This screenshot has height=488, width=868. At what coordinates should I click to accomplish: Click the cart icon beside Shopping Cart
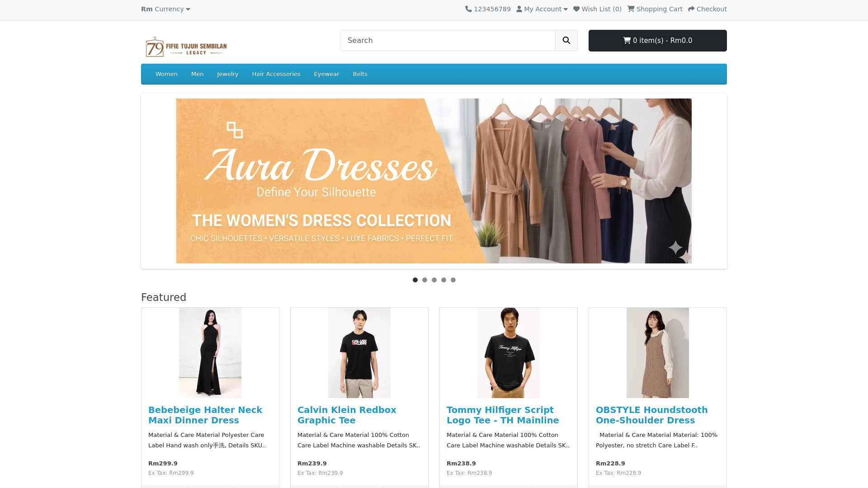(x=631, y=9)
